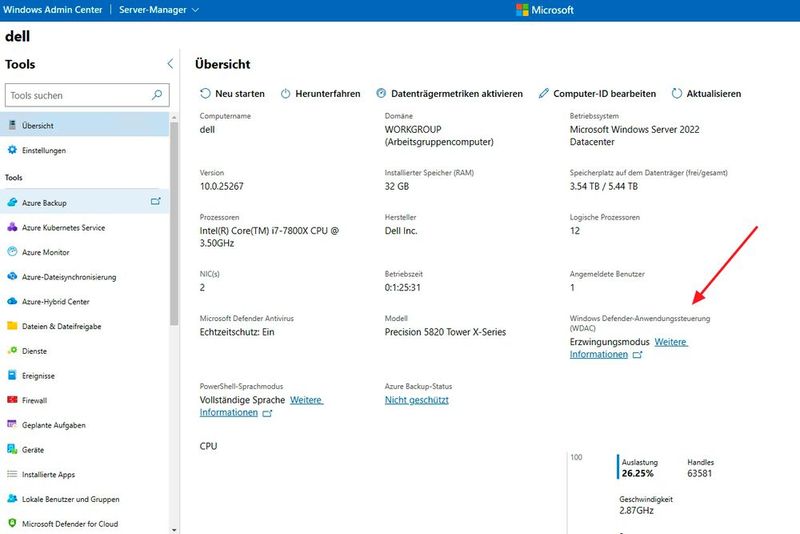Screen dimensions: 800x534
Task: Click the Aktualisieren button label
Action: coord(713,93)
